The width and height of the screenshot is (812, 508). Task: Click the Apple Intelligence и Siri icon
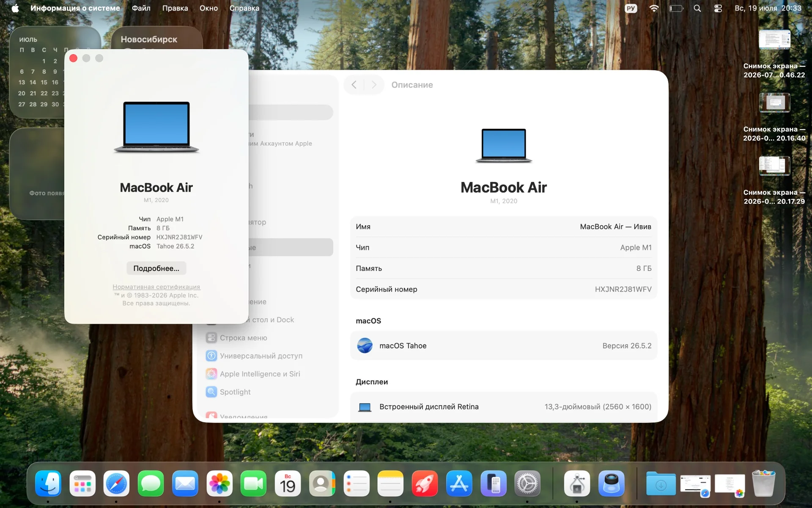(x=211, y=374)
